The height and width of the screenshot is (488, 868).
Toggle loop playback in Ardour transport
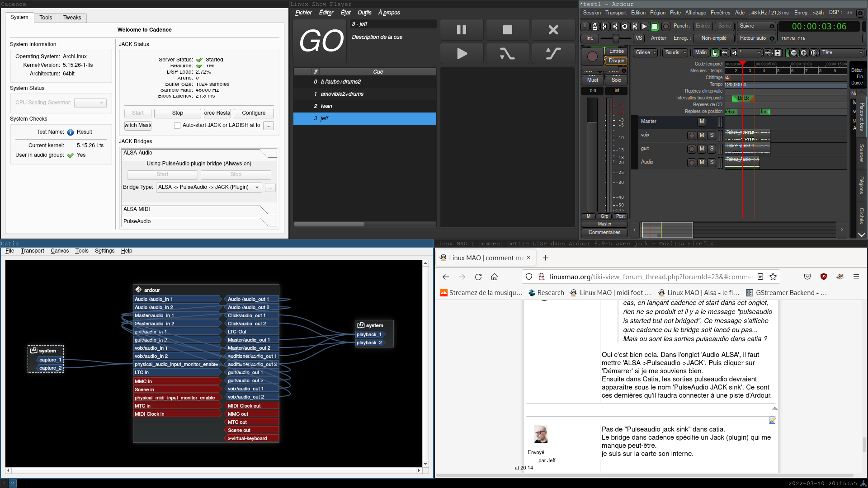click(x=625, y=27)
